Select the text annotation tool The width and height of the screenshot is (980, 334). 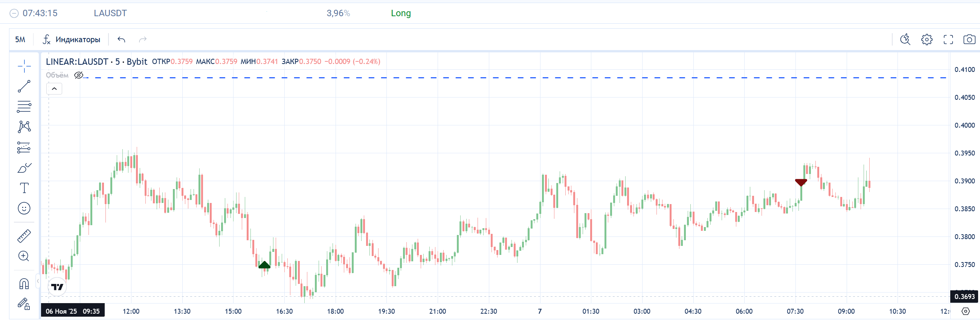pyautogui.click(x=24, y=188)
